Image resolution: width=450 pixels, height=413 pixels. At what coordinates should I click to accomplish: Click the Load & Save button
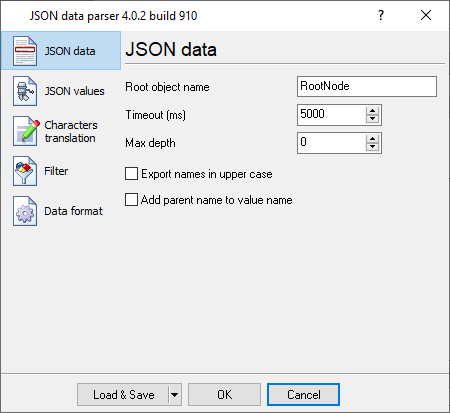(123, 395)
